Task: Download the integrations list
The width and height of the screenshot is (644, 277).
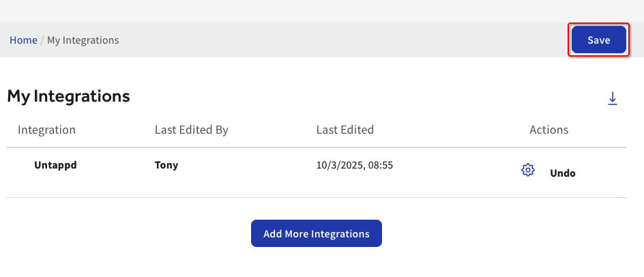Action: 613,99
